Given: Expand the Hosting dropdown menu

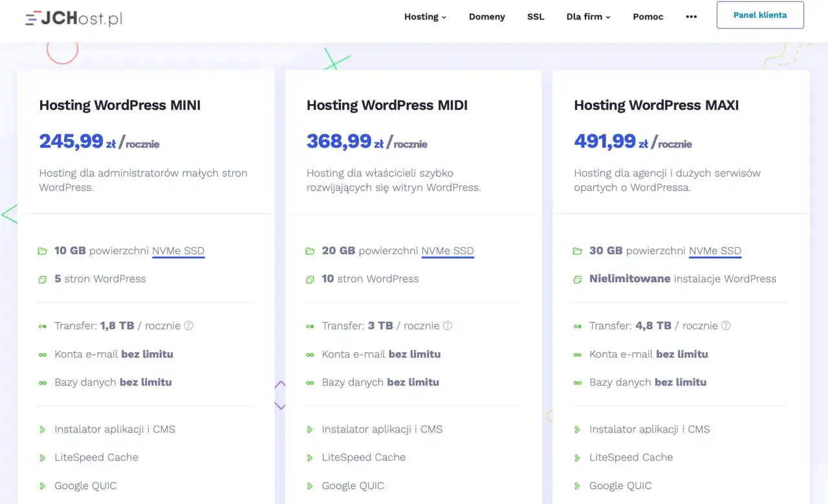Looking at the screenshot, I should [x=425, y=17].
